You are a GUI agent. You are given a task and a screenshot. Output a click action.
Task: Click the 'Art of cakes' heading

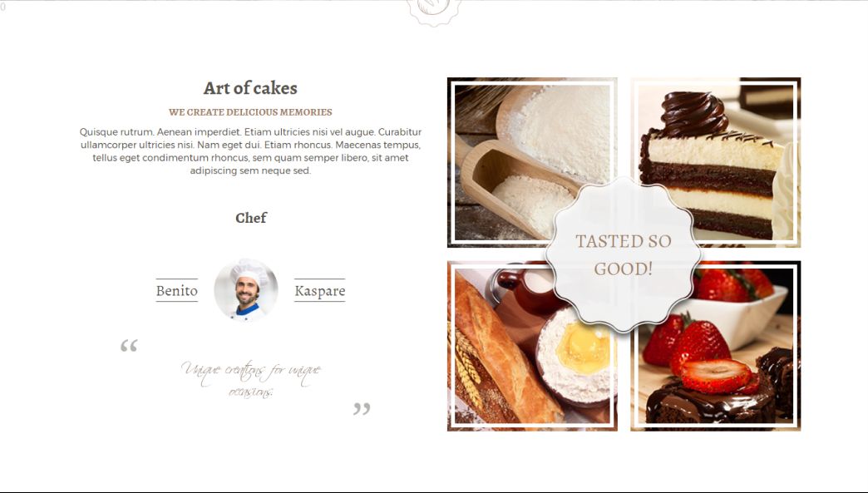pyautogui.click(x=250, y=88)
